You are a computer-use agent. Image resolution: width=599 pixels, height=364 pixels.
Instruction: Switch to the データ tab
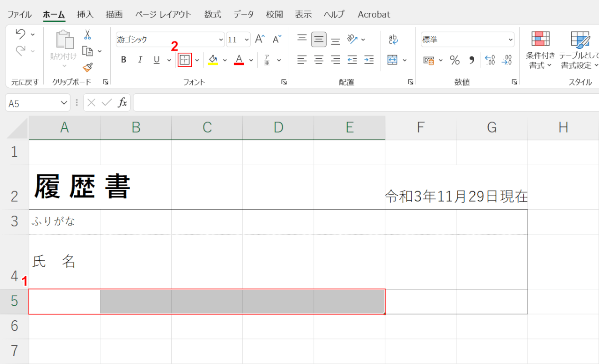(244, 15)
